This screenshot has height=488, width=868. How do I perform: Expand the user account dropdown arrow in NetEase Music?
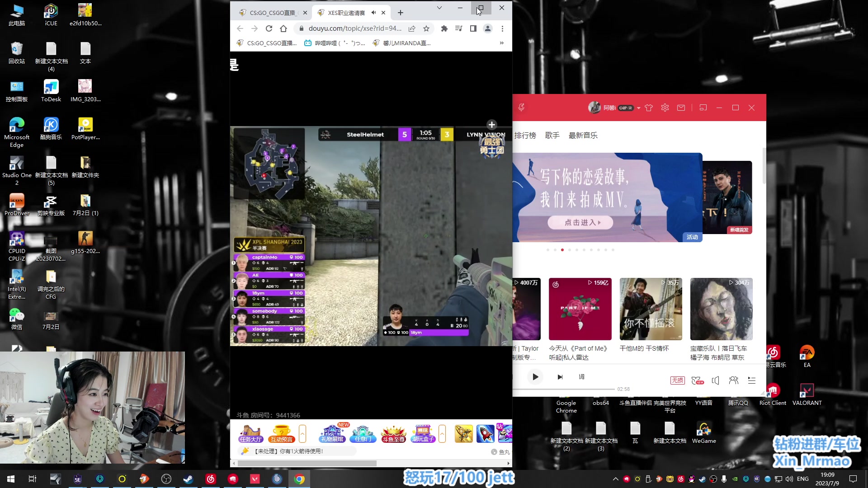[x=638, y=108]
